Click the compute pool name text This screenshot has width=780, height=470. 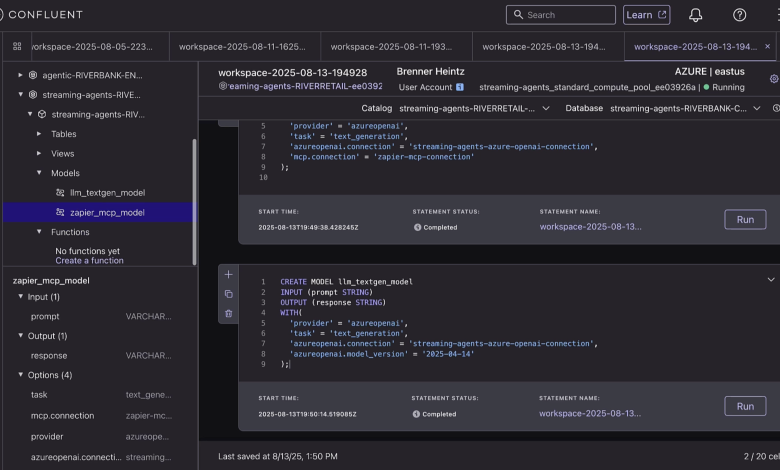pos(587,87)
